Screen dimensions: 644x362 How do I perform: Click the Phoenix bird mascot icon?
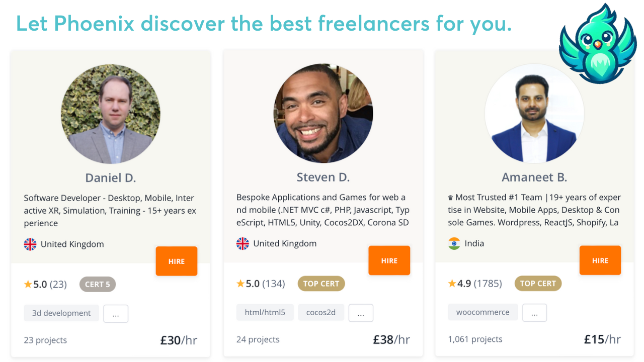(598, 44)
